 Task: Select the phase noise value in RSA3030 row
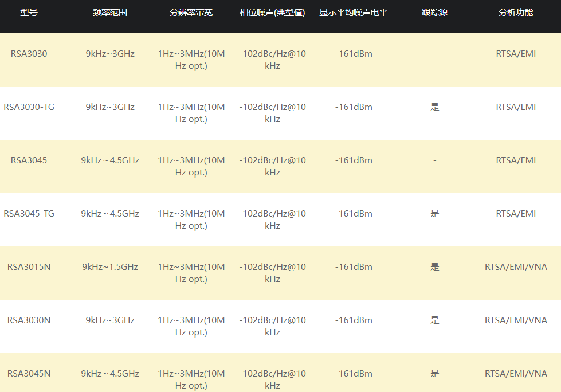[272, 60]
